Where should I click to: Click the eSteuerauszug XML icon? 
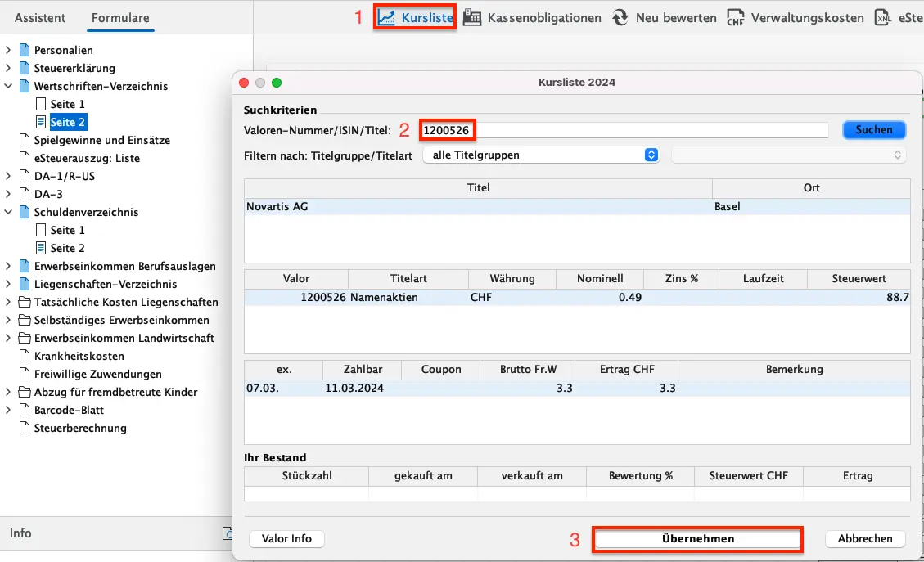[883, 17]
